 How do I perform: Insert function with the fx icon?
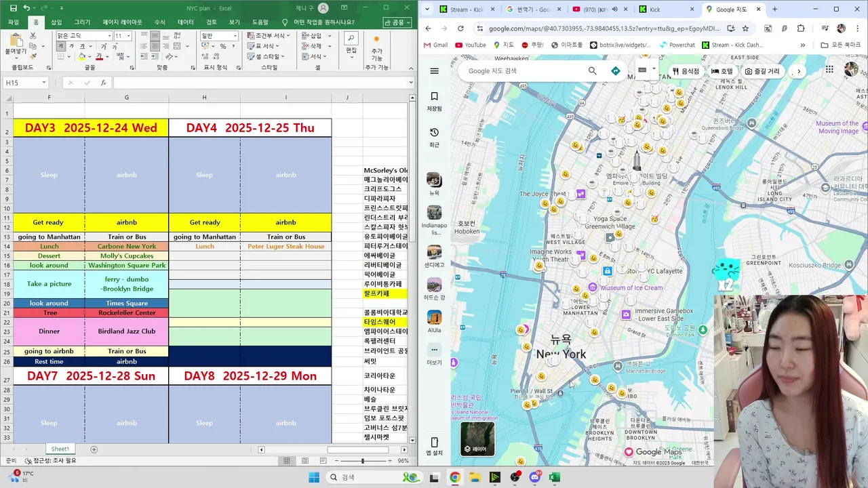(103, 83)
